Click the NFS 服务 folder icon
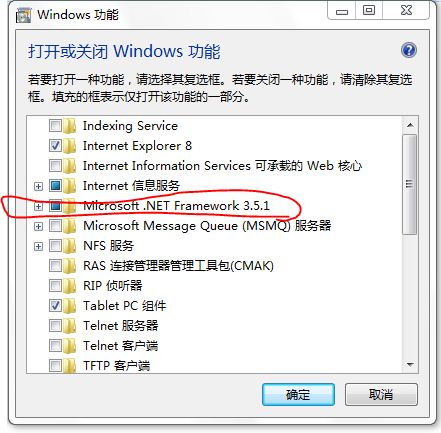The image size is (441, 433). pos(70,246)
